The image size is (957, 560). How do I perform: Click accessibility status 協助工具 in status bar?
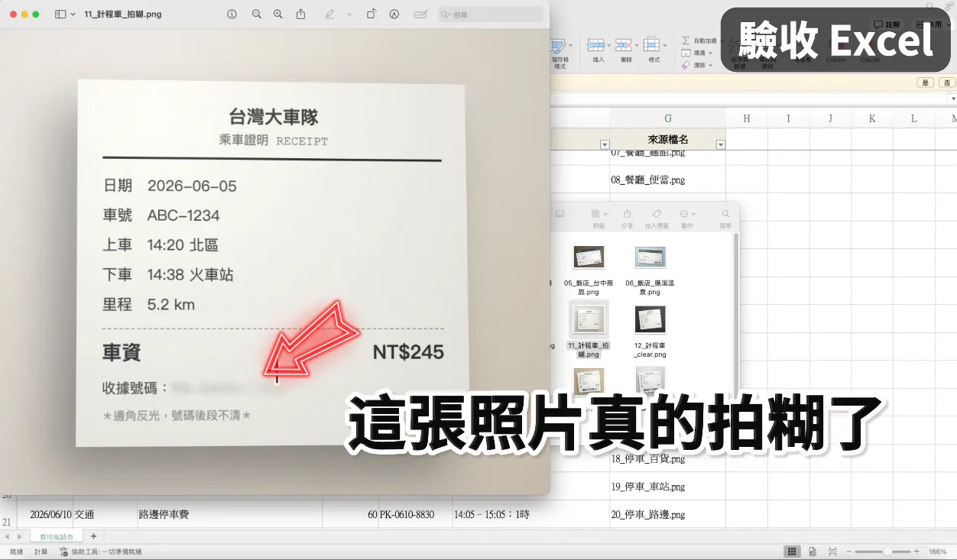101,552
